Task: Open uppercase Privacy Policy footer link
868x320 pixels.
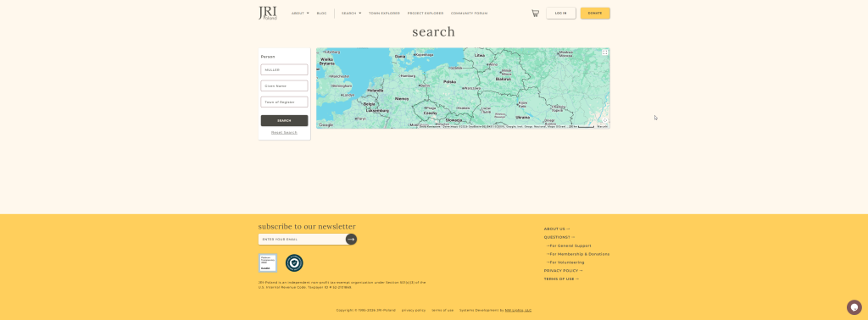Action: point(563,271)
